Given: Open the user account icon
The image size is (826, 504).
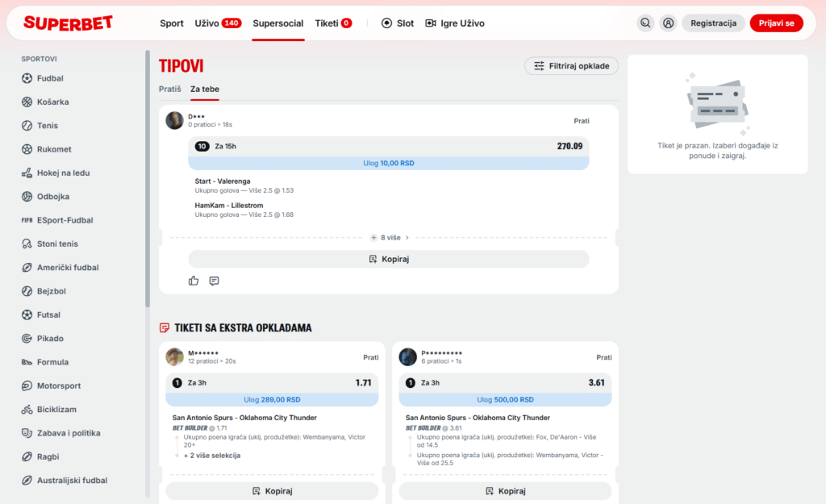Looking at the screenshot, I should (668, 23).
